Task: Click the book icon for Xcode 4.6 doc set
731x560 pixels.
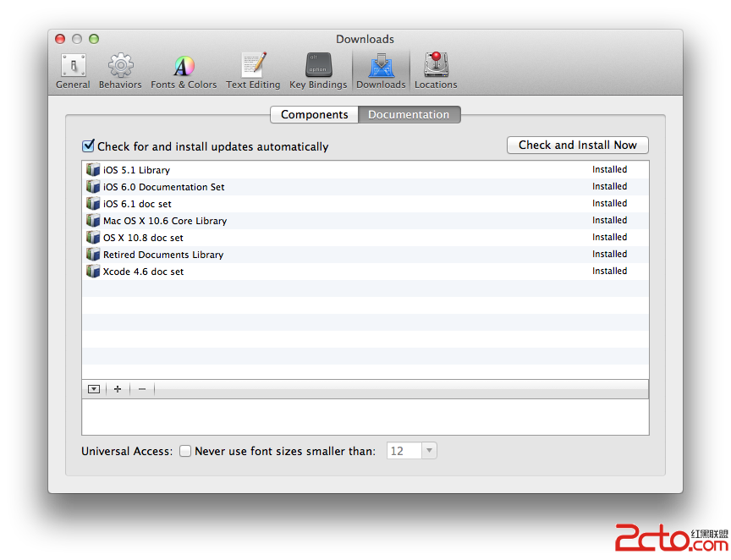Action: (93, 271)
